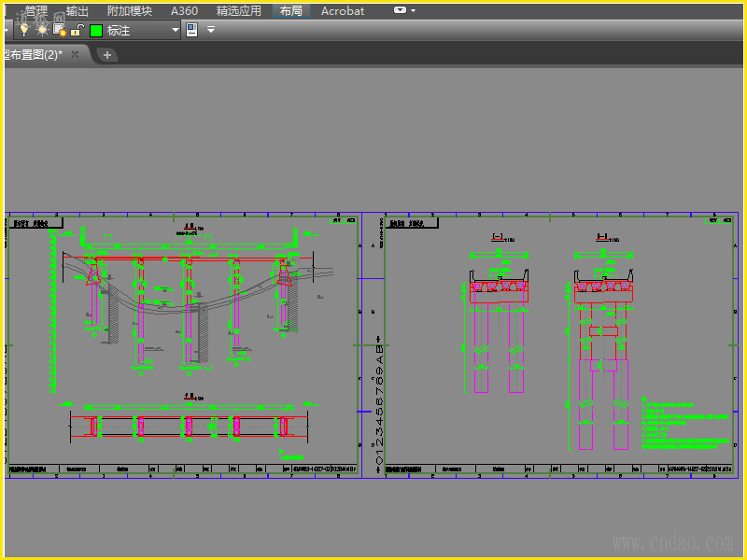This screenshot has width=747, height=560.
Task: Close the 布置图(2)* drawing tab
Action: coord(75,54)
